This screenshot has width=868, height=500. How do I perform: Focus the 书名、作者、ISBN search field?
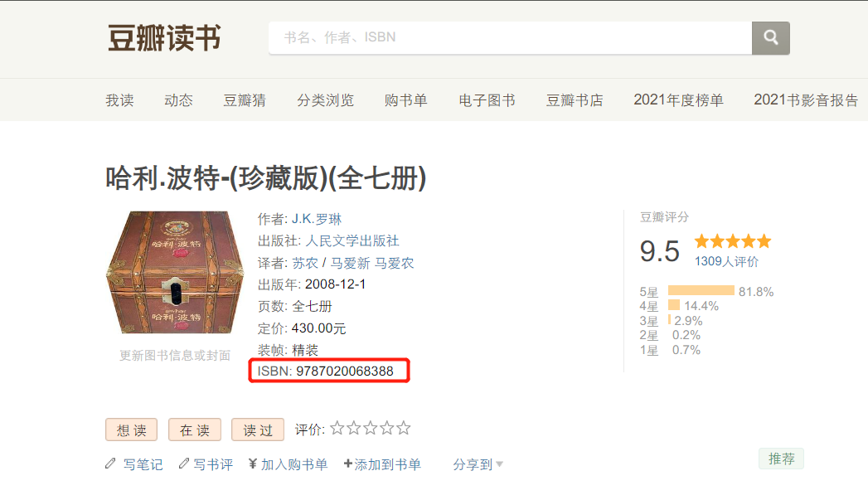point(510,37)
